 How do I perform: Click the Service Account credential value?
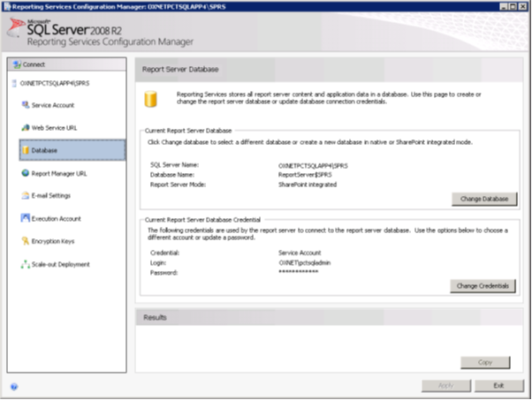pyautogui.click(x=300, y=253)
